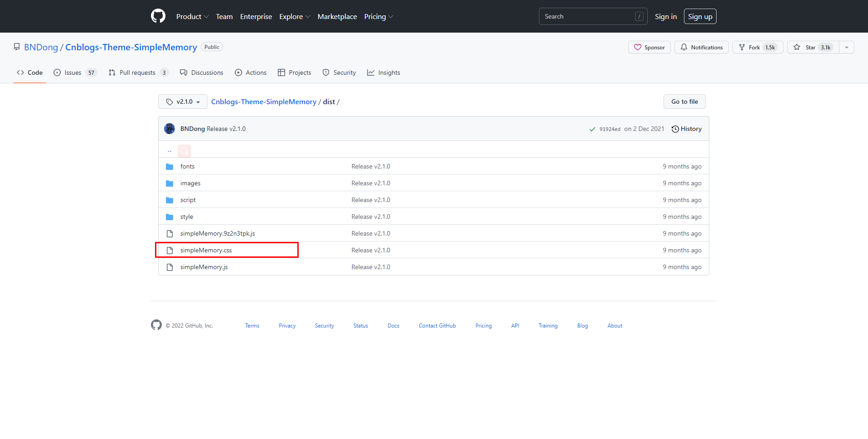Click the footer About link
Viewport: 868px width, 439px height.
pyautogui.click(x=615, y=326)
